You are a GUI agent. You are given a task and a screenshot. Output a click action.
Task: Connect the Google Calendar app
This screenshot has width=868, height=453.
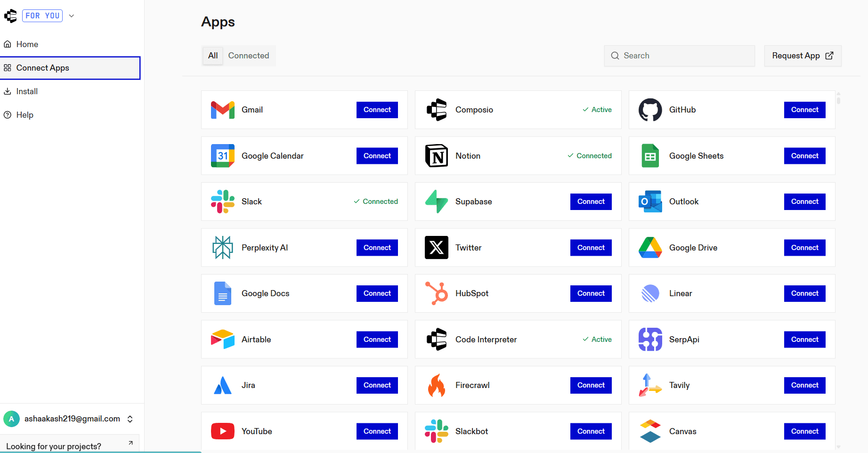(377, 156)
